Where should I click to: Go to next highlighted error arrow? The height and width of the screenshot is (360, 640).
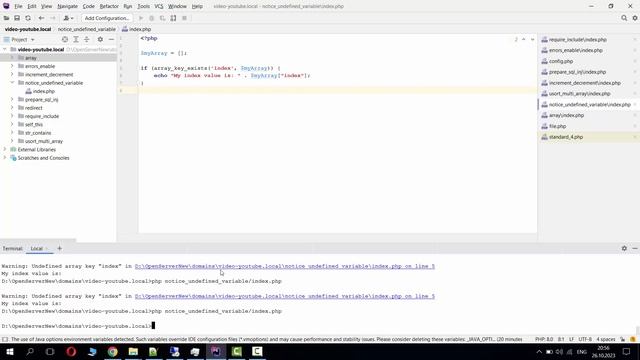tap(533, 40)
